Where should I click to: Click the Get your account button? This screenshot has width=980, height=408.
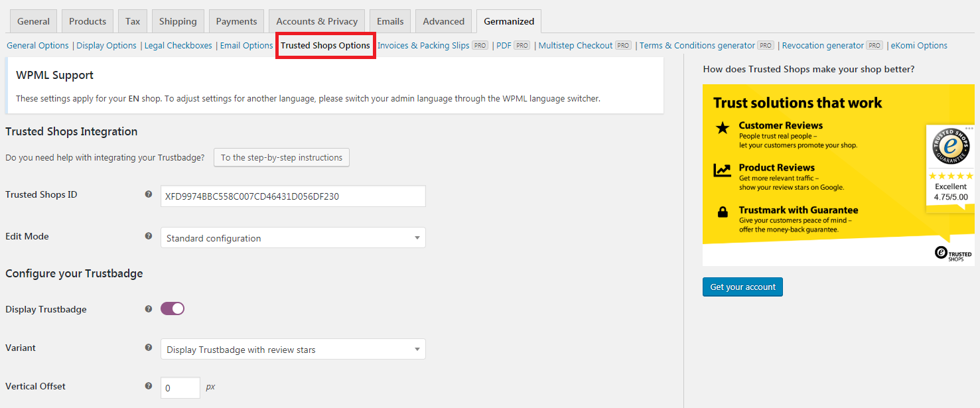pos(742,287)
